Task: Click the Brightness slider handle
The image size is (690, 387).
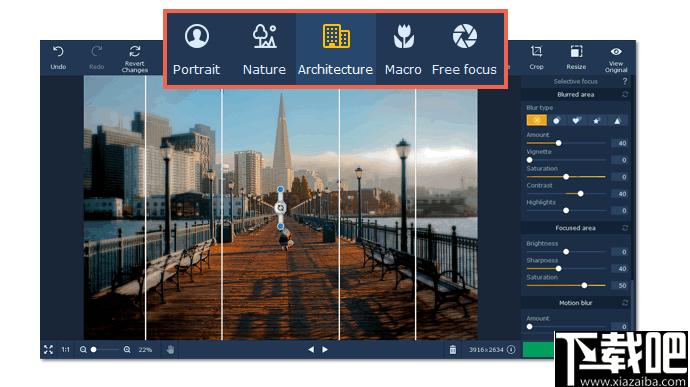Action: pos(566,252)
